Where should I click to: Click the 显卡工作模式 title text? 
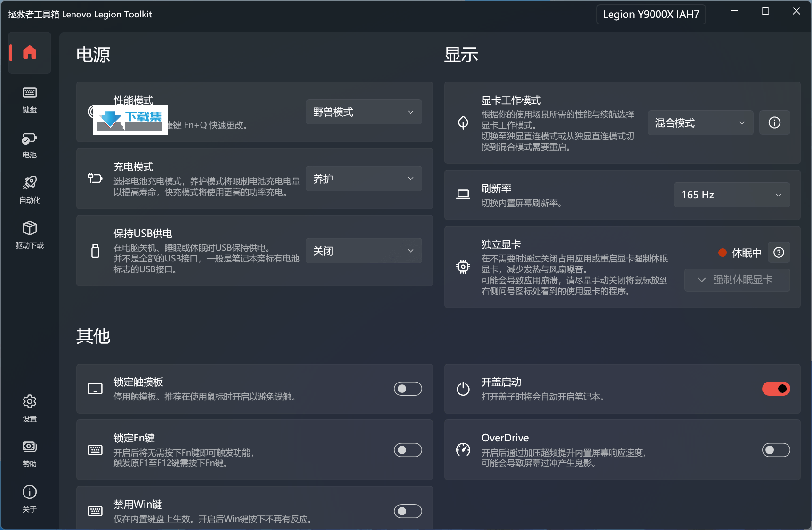click(511, 100)
